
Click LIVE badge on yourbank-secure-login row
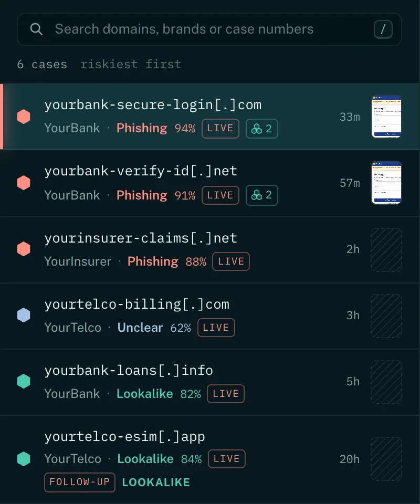click(220, 129)
